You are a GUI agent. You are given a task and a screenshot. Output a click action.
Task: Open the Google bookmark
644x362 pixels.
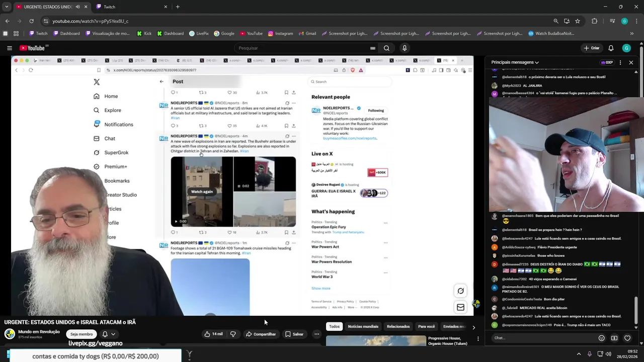pos(224,34)
